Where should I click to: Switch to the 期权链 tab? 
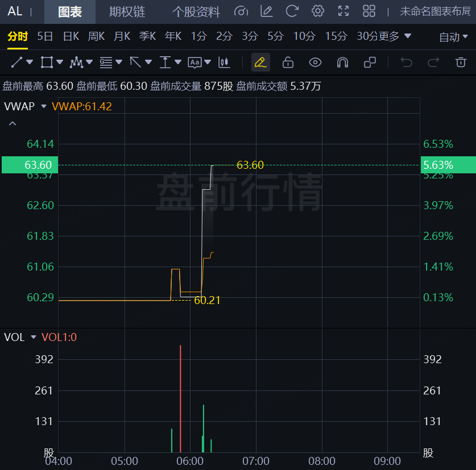(127, 12)
